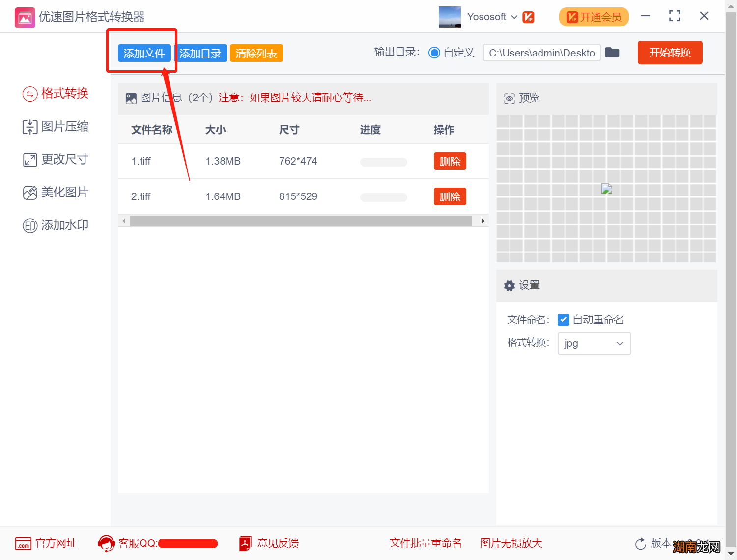
Task: Expand the Yososoft account menu
Action: (515, 17)
